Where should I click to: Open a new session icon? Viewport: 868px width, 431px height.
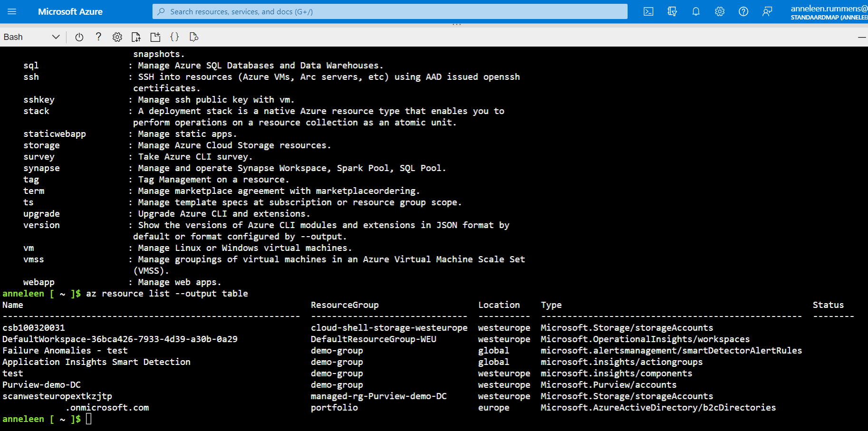click(155, 37)
